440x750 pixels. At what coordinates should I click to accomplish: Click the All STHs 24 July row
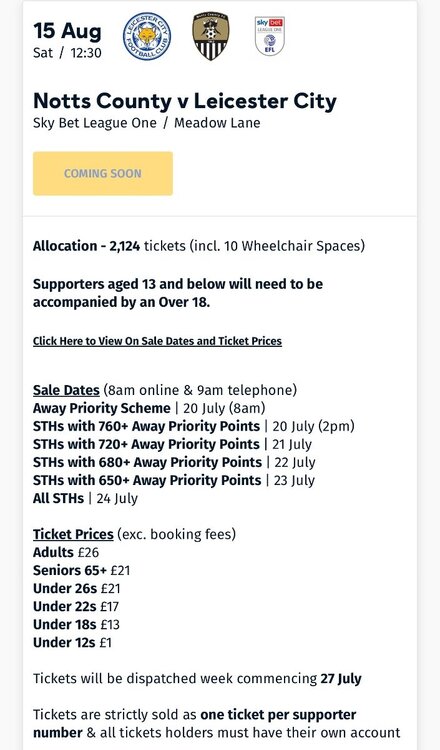click(x=85, y=498)
